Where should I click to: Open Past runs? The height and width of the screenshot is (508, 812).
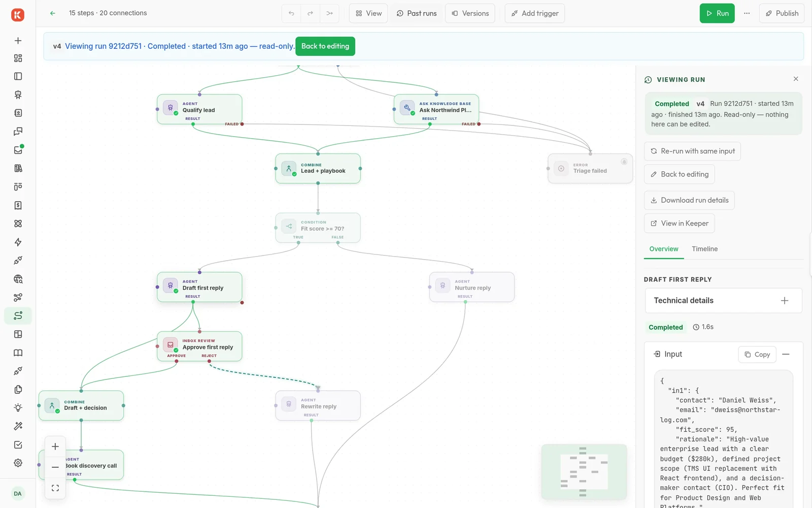click(417, 13)
